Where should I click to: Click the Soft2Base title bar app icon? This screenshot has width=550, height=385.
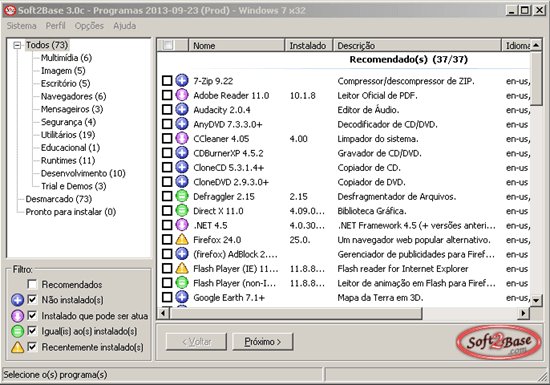10,10
